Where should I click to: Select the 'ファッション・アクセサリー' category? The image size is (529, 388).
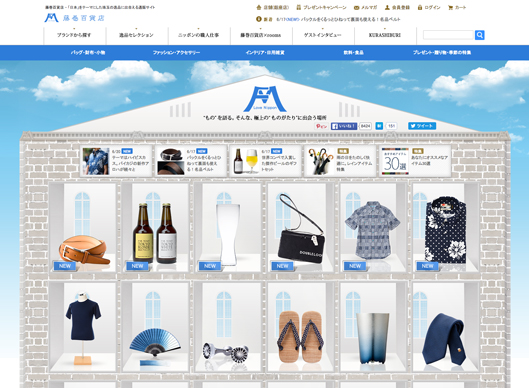tap(176, 53)
